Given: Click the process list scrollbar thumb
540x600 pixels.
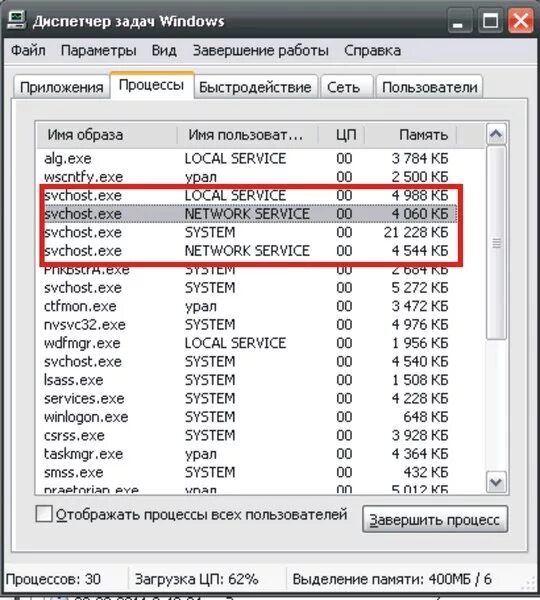Looking at the screenshot, I should pyautogui.click(x=496, y=243).
